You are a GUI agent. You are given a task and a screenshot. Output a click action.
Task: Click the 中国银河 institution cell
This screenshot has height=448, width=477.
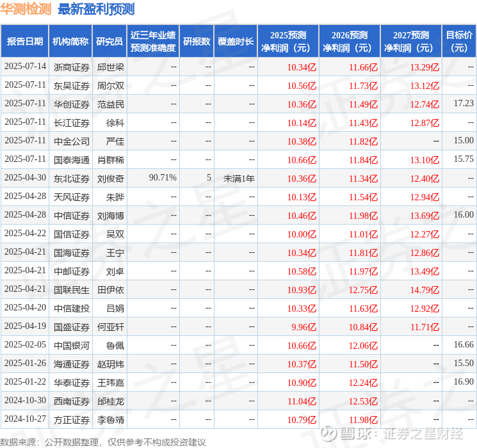(x=72, y=346)
